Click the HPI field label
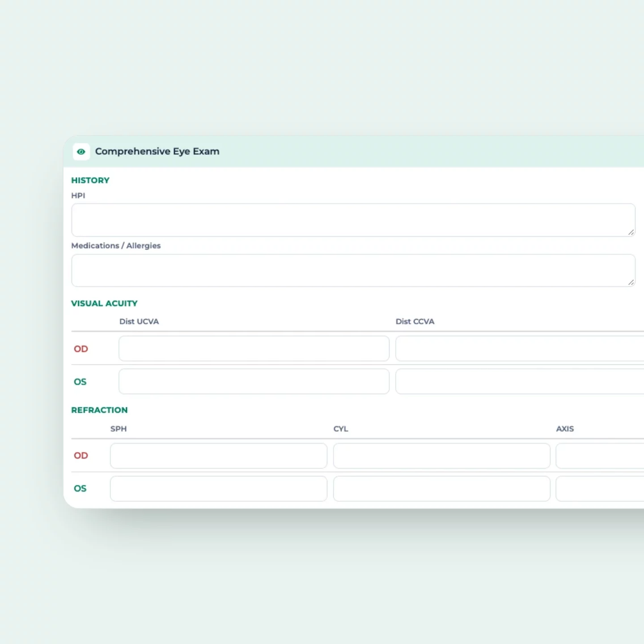Image resolution: width=644 pixels, height=644 pixels. coord(78,195)
